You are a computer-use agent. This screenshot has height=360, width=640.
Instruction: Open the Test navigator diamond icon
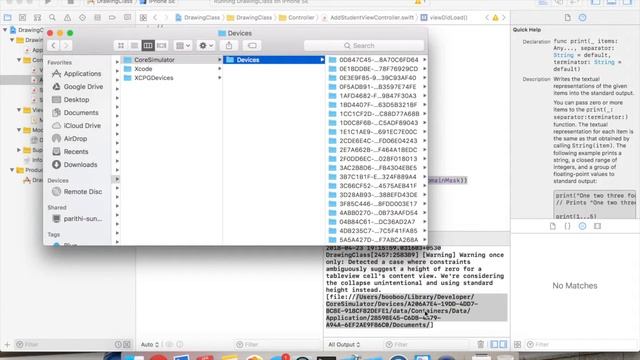82,18
